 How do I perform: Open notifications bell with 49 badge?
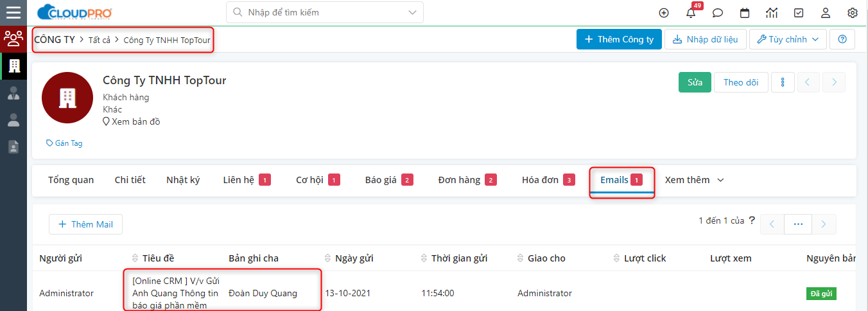(x=691, y=12)
